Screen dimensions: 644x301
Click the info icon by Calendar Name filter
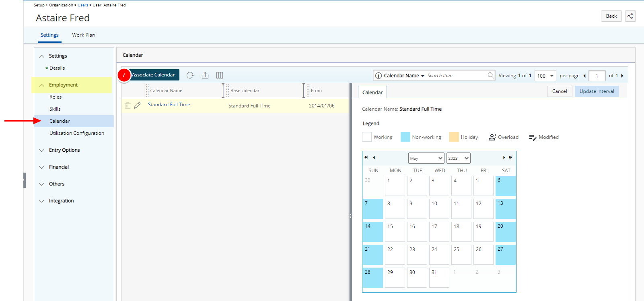click(x=379, y=76)
